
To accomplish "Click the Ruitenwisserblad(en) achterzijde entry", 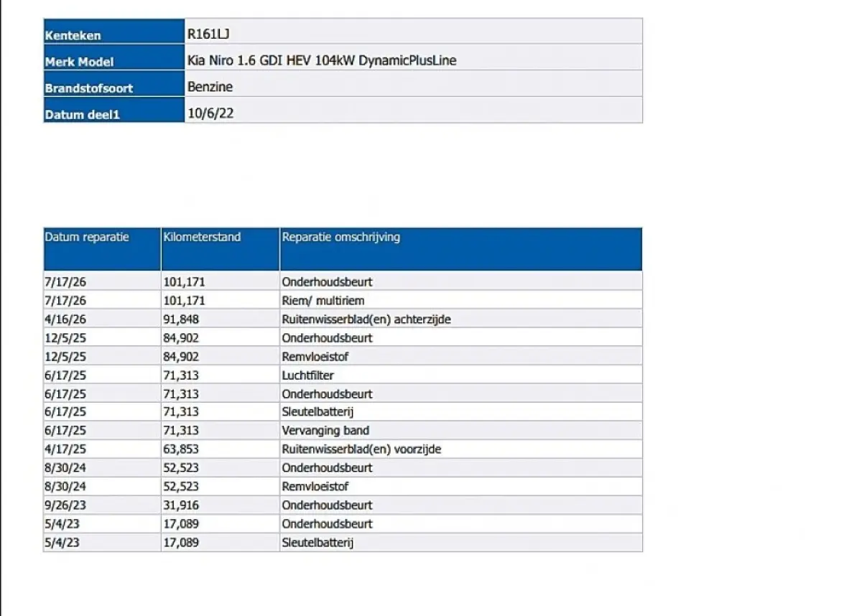I will click(x=366, y=319).
